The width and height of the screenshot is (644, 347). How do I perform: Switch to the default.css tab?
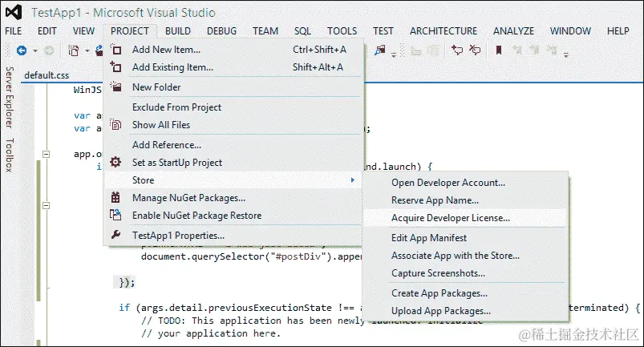point(47,75)
